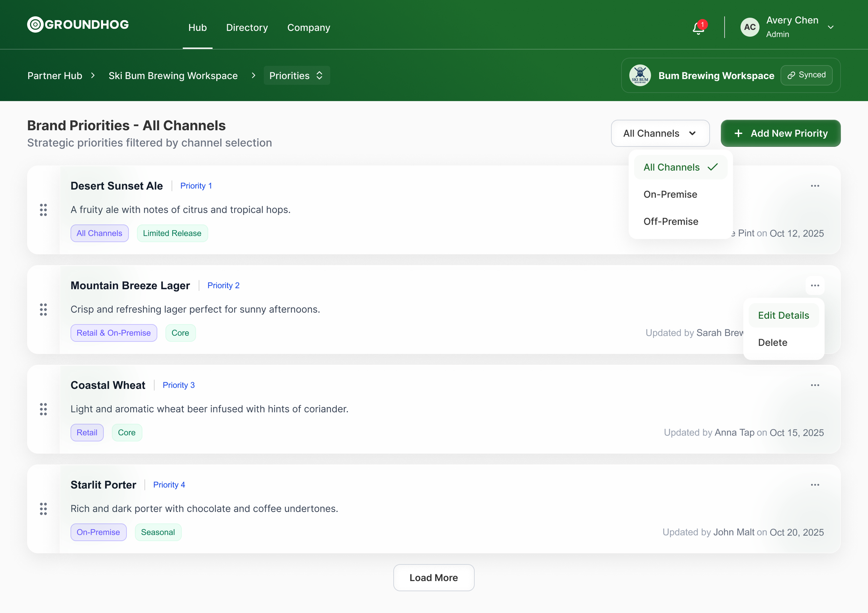Open the three-dot menu for Starlit Porter

pyautogui.click(x=815, y=485)
